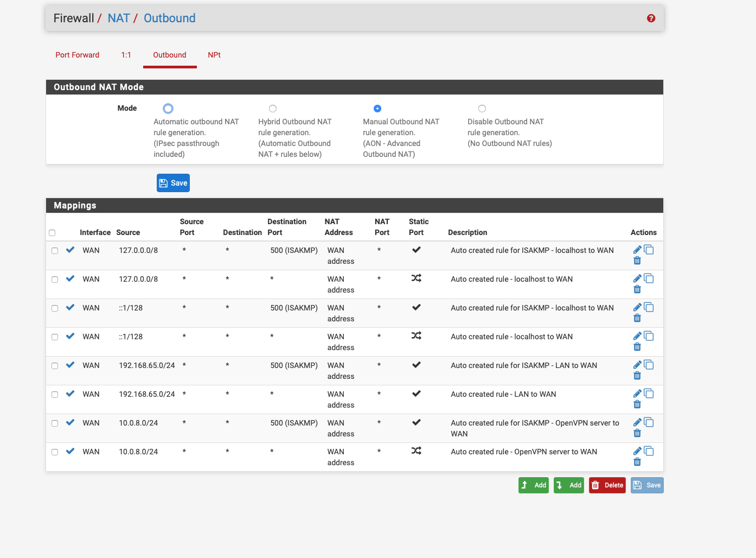Tick checkbox for ::1/128 non-ISAKMP localhost rule
756x558 pixels.
55,337
